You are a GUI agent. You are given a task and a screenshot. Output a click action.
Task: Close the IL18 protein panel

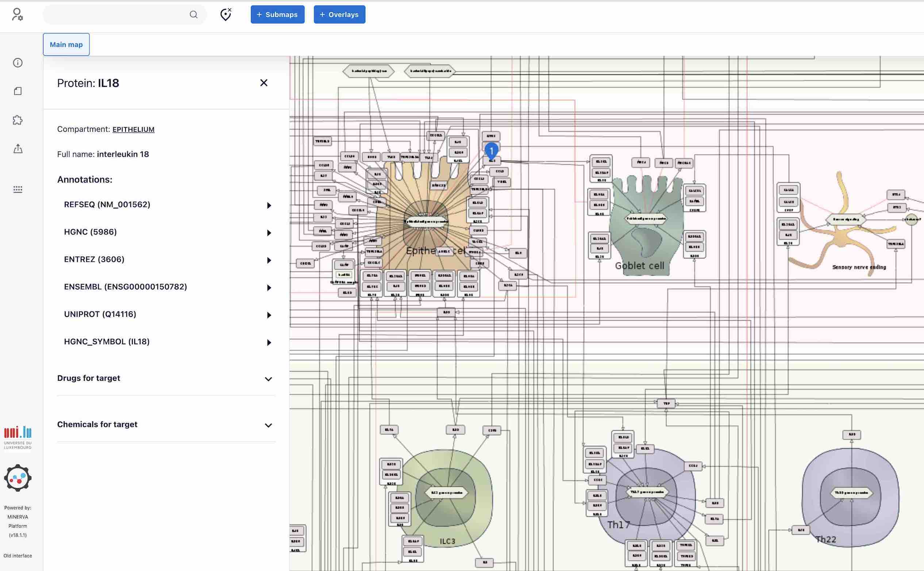pos(264,83)
